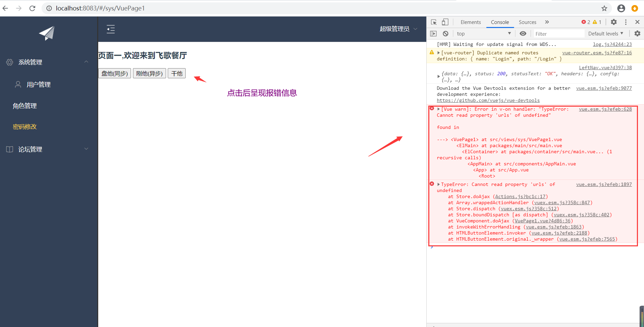This screenshot has width=644, height=327.
Task: Click the orange update notification icon
Action: pos(635,8)
